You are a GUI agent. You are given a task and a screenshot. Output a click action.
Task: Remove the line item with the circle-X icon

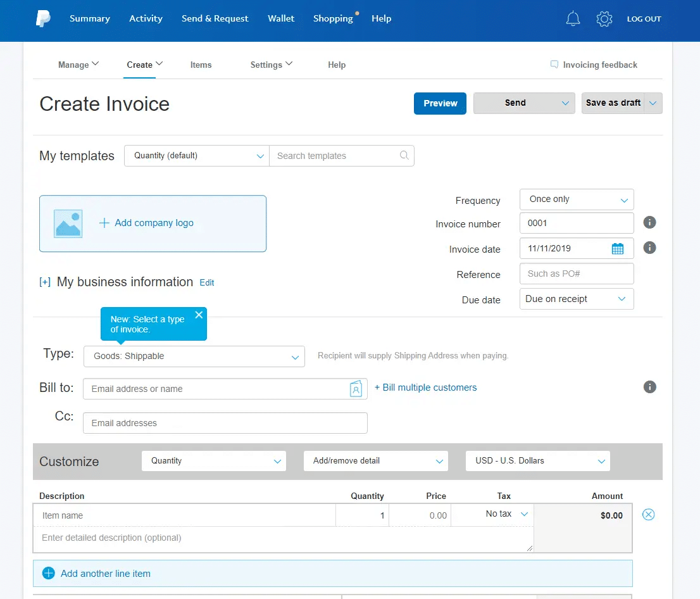[x=648, y=515]
